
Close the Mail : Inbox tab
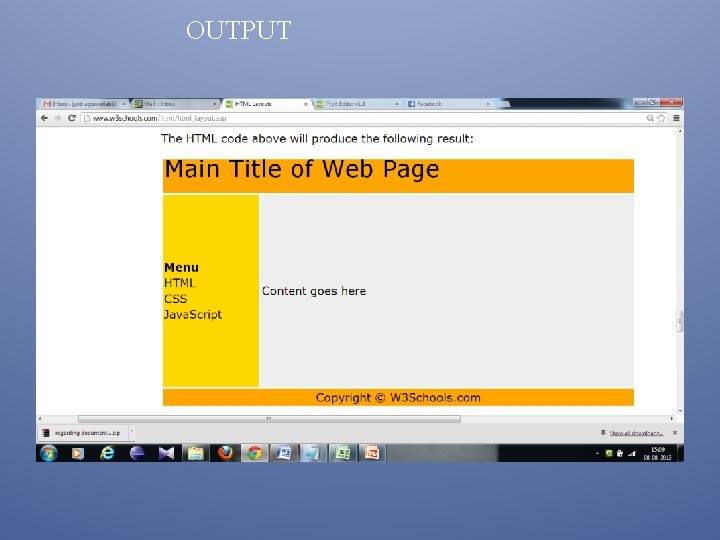(214, 104)
